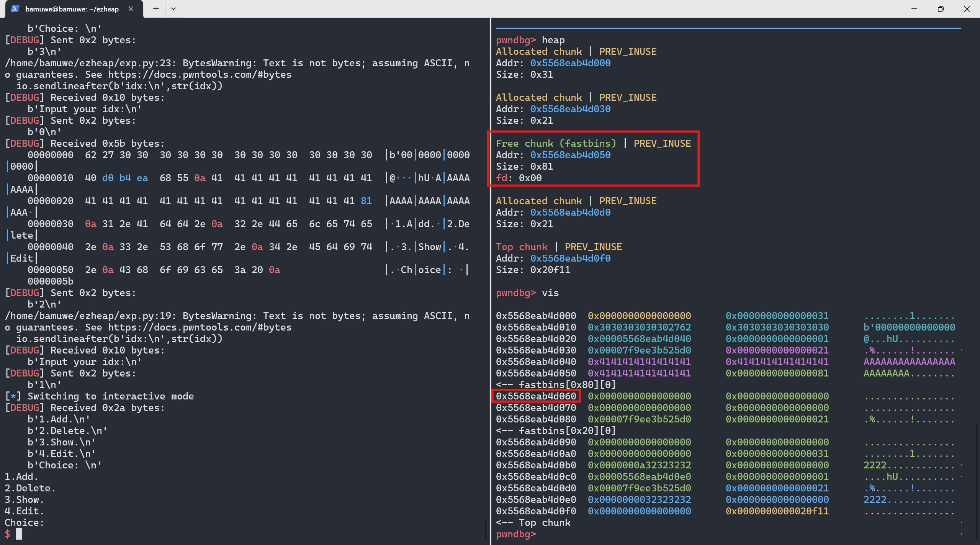Open a new terminal tab with plus
This screenshot has height=545, width=980.
point(156,9)
